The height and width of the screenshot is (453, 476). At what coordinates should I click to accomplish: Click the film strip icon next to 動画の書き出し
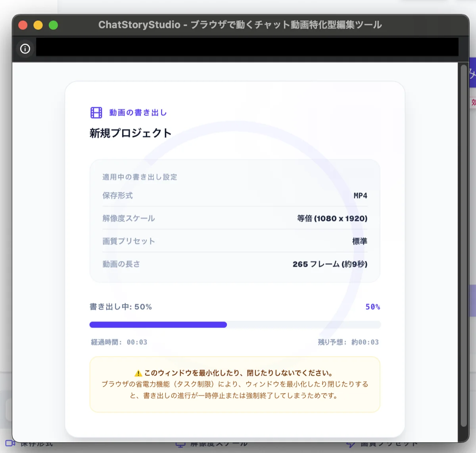coord(96,113)
